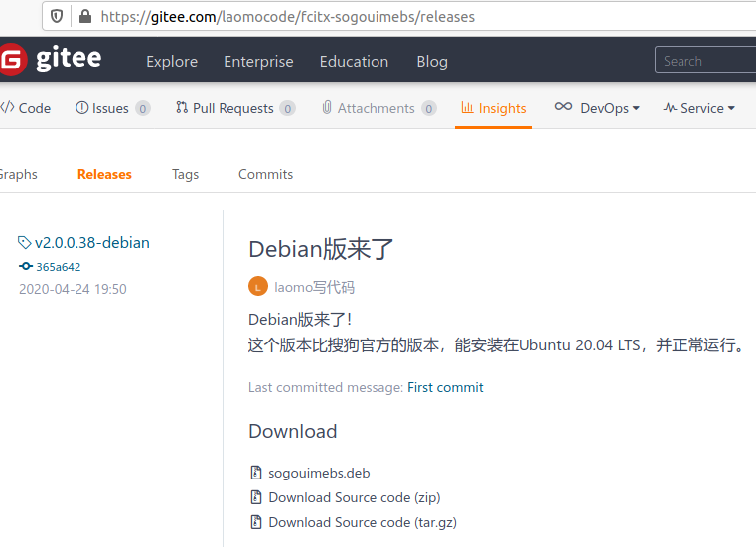Download sogouimebs.deb
Screen dimensions: 756x547
pos(319,473)
